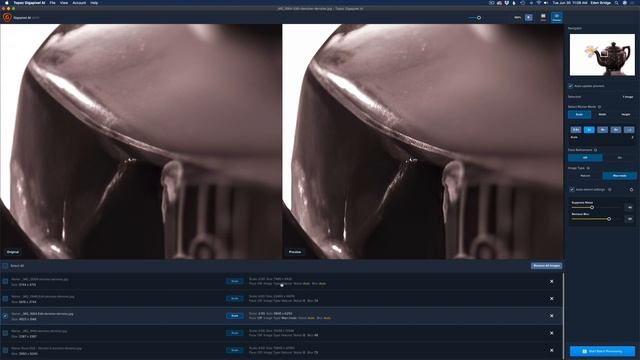The width and height of the screenshot is (640, 360).
Task: Click the Dropbox icon in menu bar
Action: coord(507,3)
